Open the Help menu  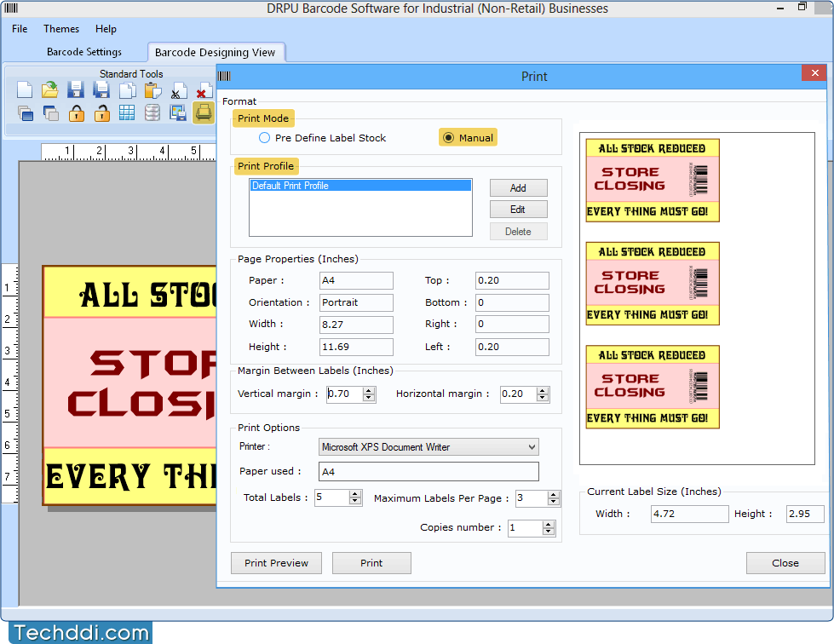[106, 29]
